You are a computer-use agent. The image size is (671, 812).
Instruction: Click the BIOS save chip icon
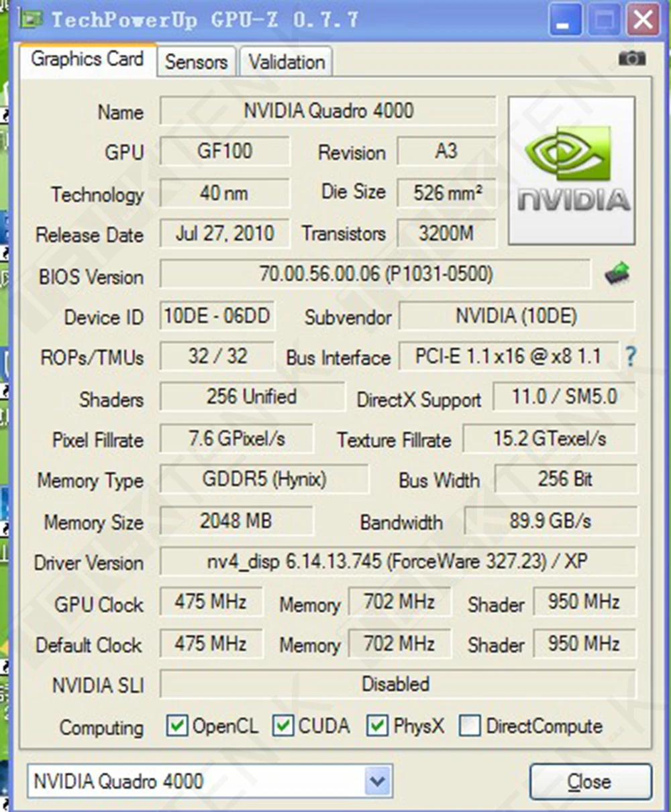(x=617, y=274)
